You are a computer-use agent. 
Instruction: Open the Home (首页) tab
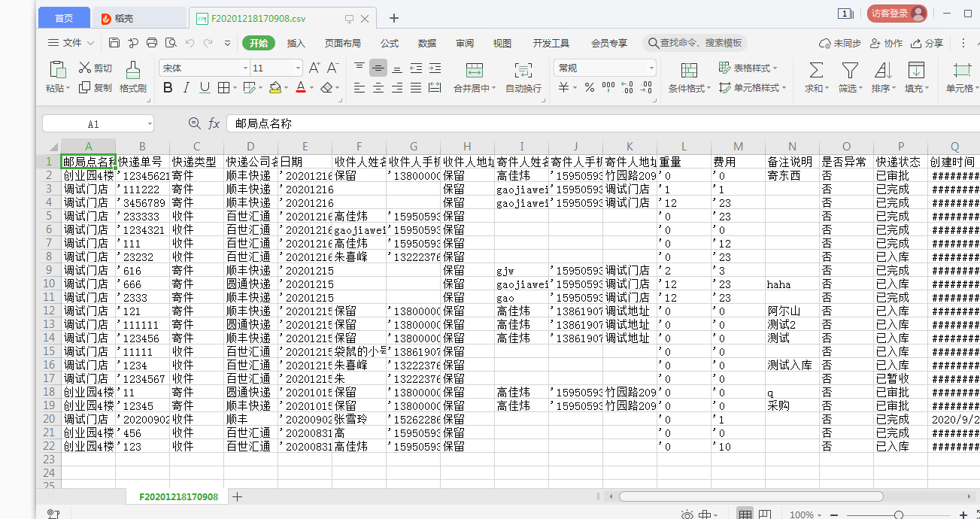click(64, 18)
